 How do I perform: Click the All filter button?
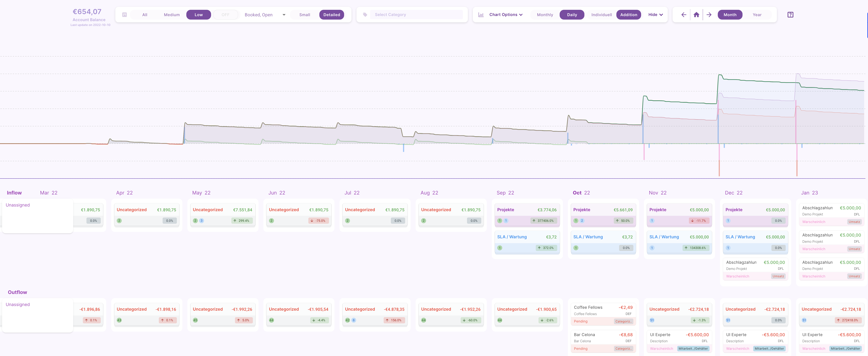click(x=145, y=15)
